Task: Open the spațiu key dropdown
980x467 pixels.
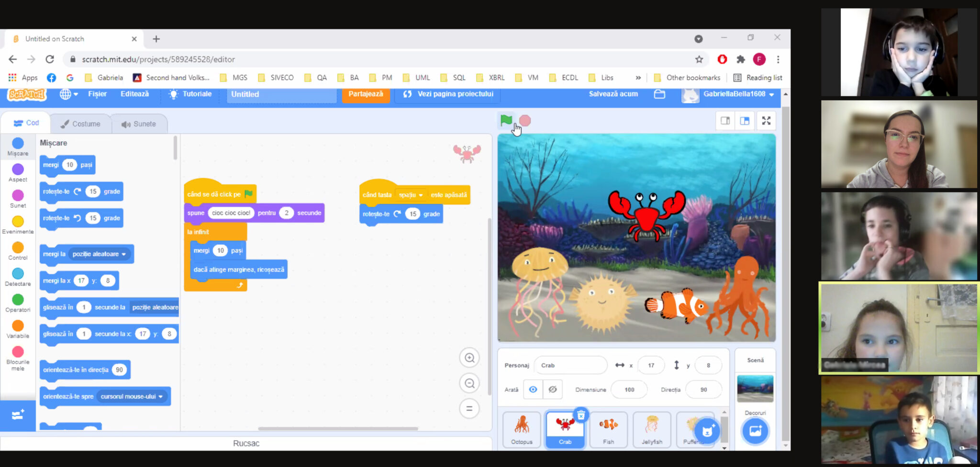Action: pos(411,194)
